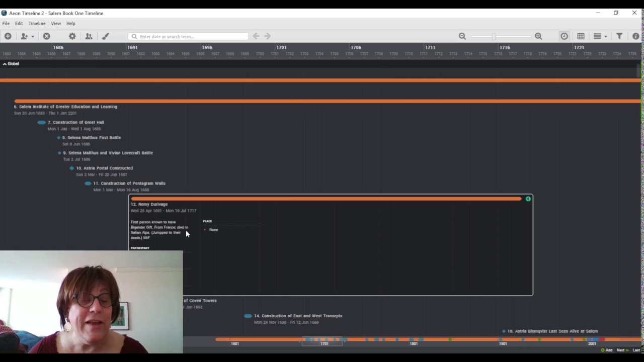Click the add new event plus icon
644x362 pixels.
8,36
